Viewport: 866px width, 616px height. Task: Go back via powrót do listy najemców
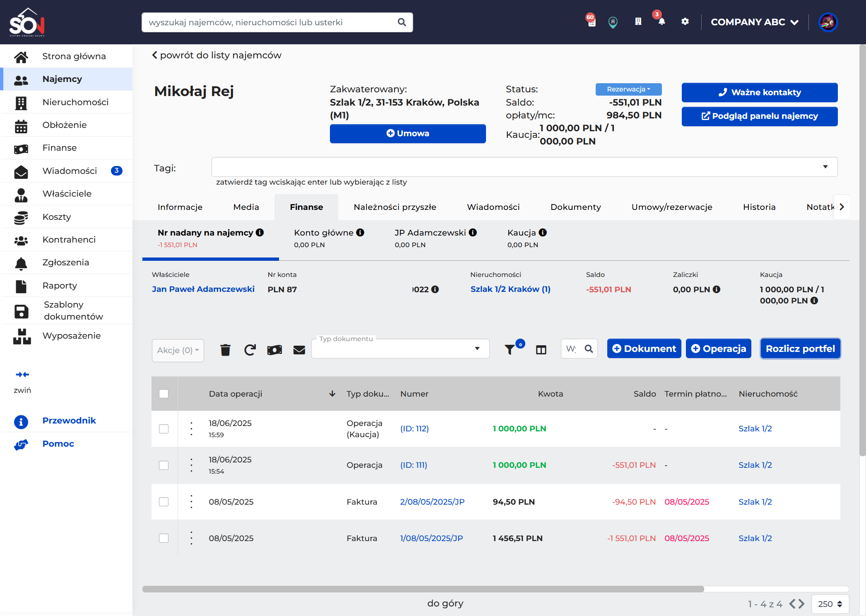coord(216,55)
